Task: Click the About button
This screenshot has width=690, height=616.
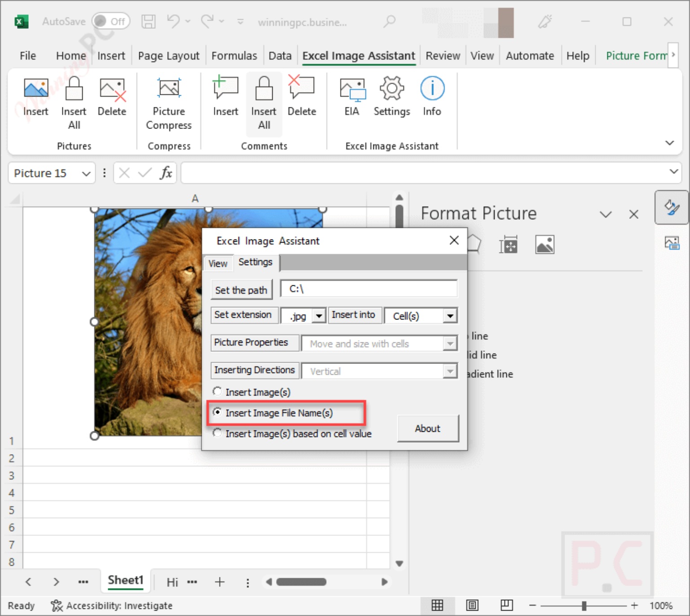Action: [x=428, y=428]
